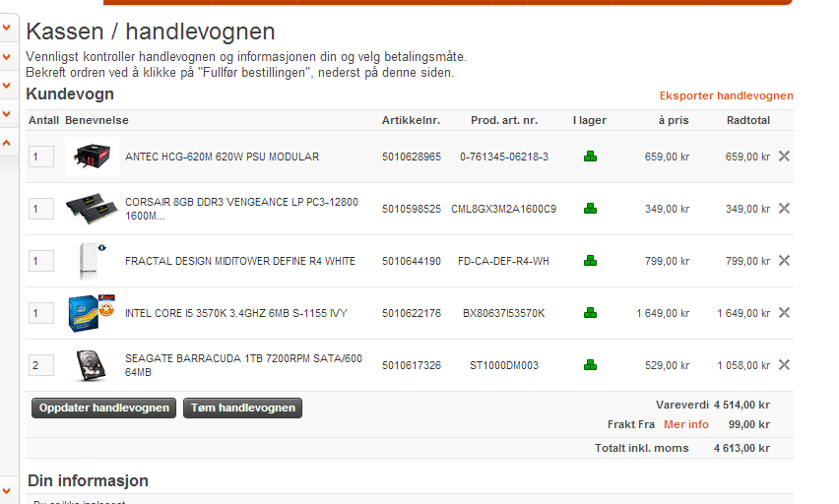The width and height of the screenshot is (839, 504).
Task: Collapse the upward-pointing sidebar chevron
Action: [7, 143]
